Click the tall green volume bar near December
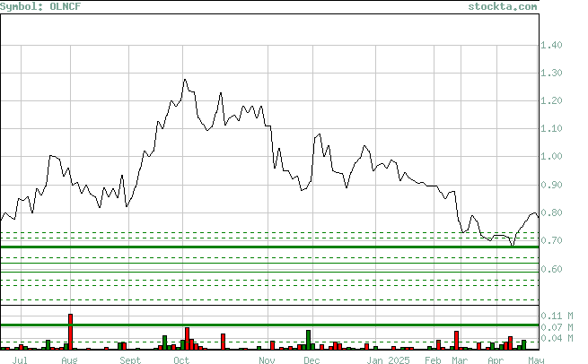 309,340
